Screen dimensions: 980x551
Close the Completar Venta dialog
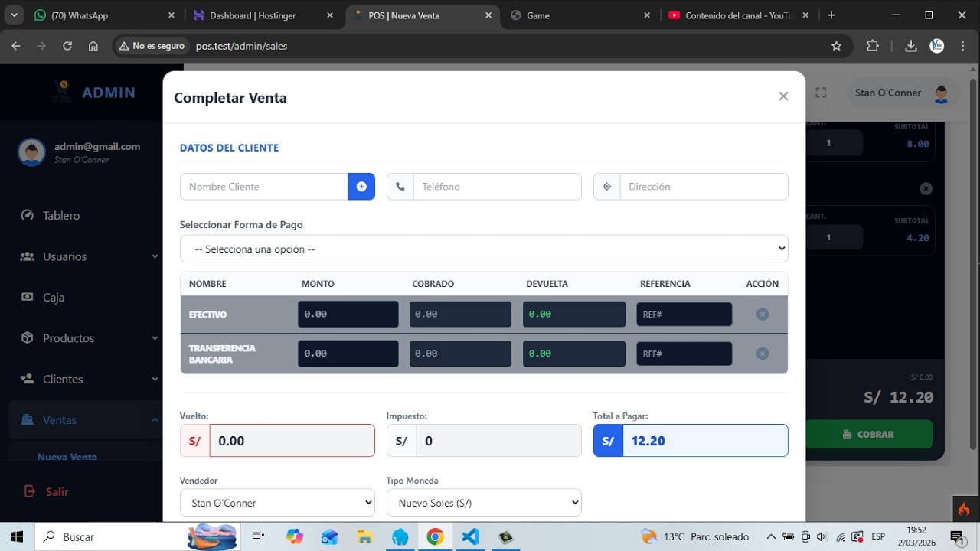pos(783,96)
